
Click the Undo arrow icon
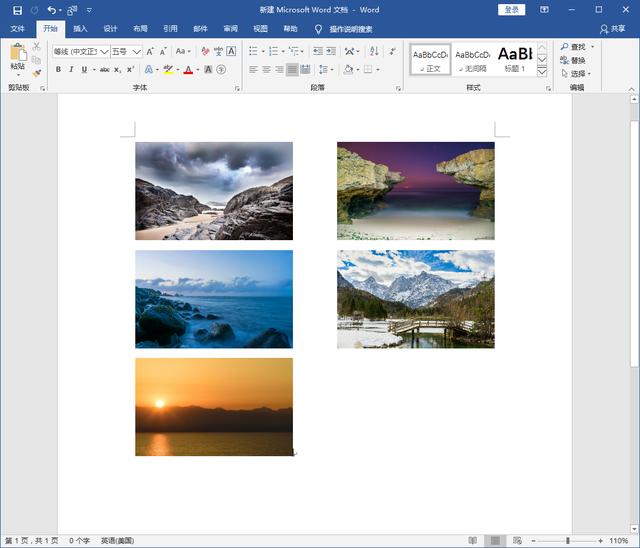tap(52, 10)
